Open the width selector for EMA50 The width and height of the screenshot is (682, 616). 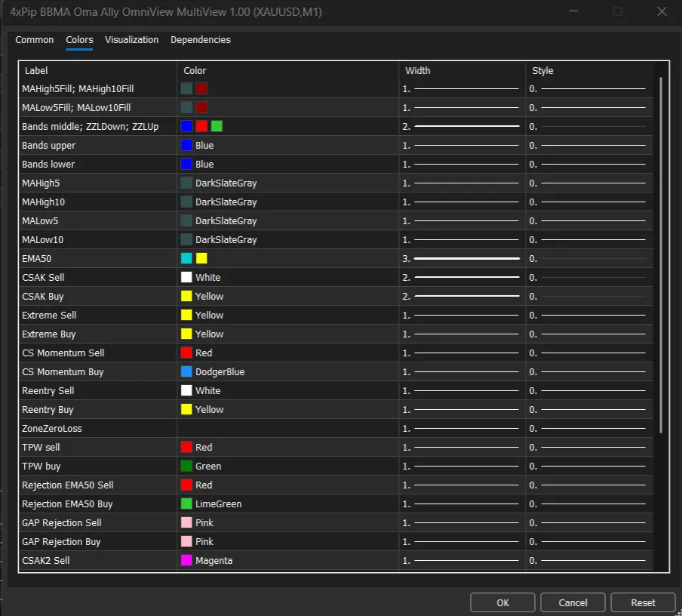(462, 259)
